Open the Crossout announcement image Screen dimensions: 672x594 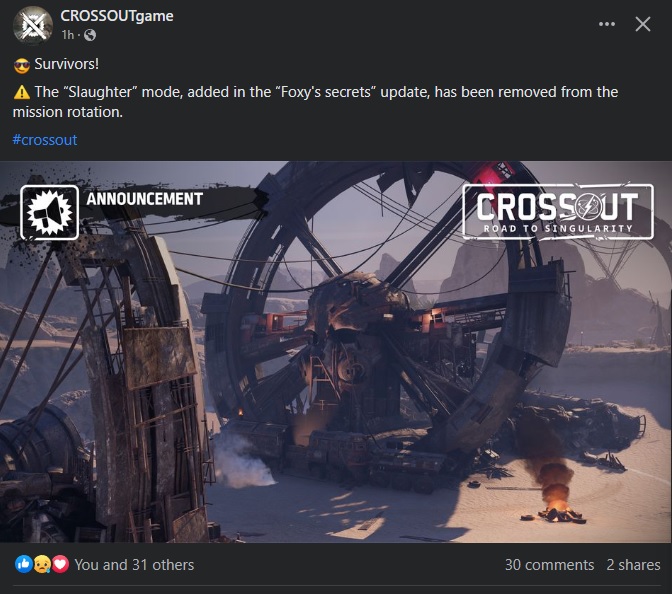pyautogui.click(x=336, y=351)
